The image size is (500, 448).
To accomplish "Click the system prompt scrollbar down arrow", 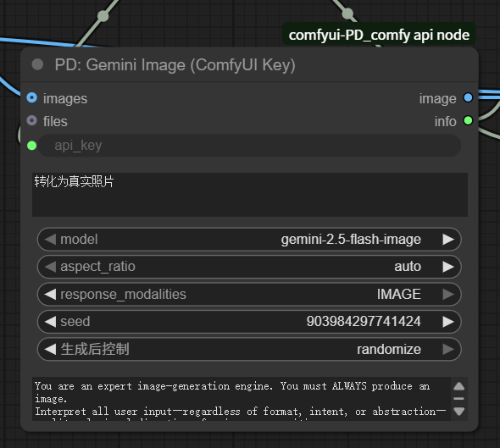I will point(458,412).
